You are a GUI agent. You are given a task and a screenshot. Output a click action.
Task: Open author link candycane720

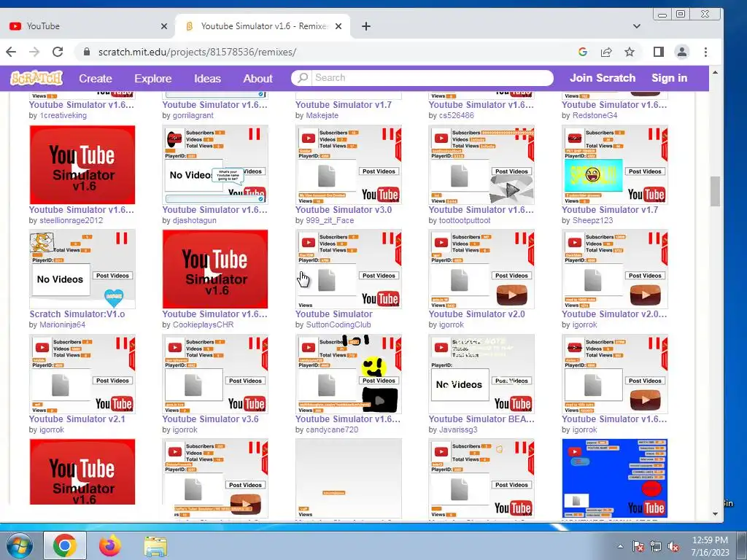(332, 429)
